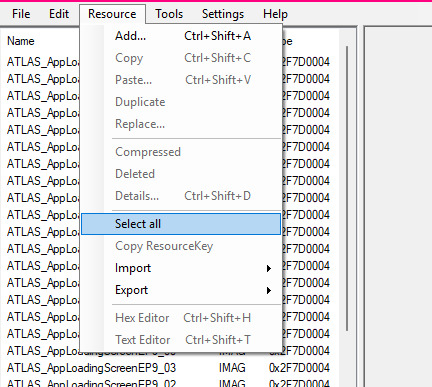Click the Duplicate menu entry
Screen dimensions: 432x387
click(x=181, y=102)
